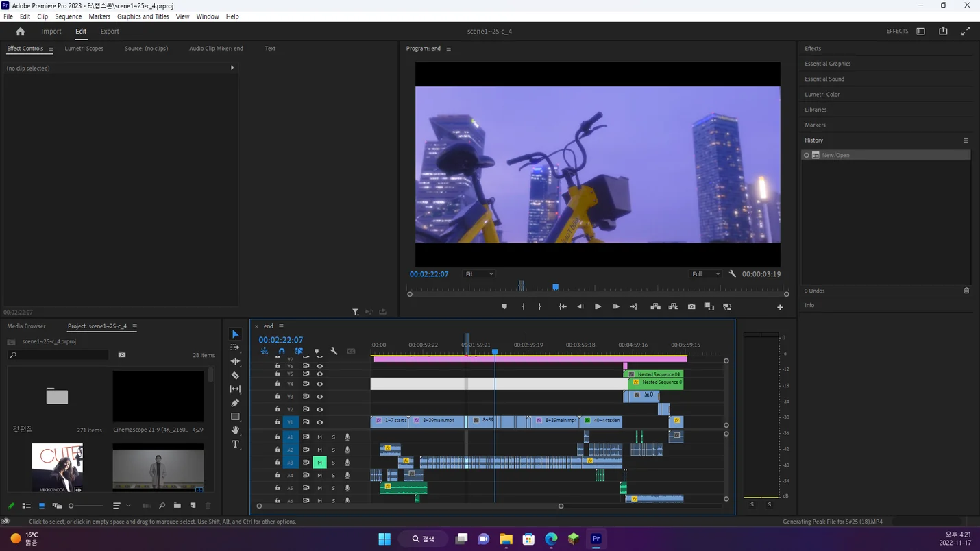
Task: Select the Pen tool
Action: click(x=235, y=403)
